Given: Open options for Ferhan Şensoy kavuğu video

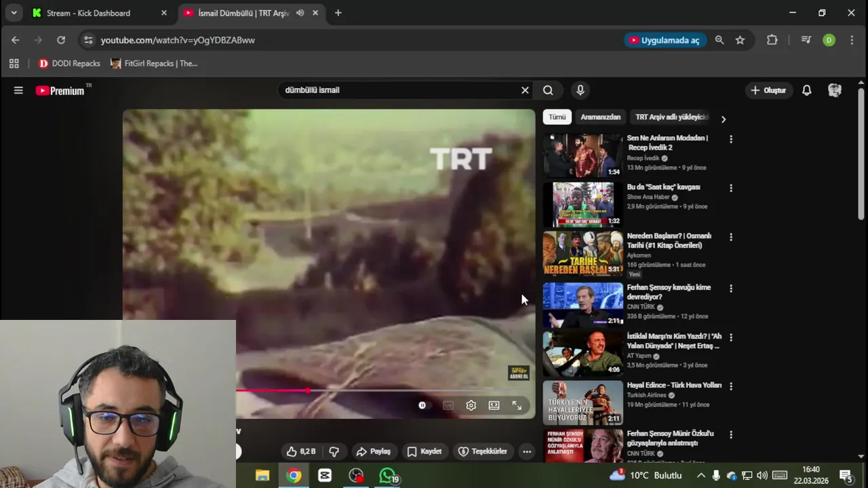Looking at the screenshot, I should (730, 288).
